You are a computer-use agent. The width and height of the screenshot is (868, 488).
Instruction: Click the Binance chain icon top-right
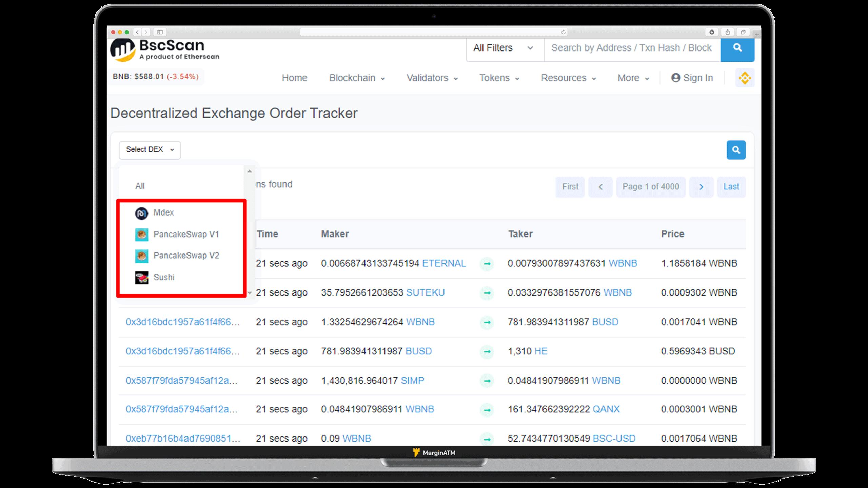744,78
